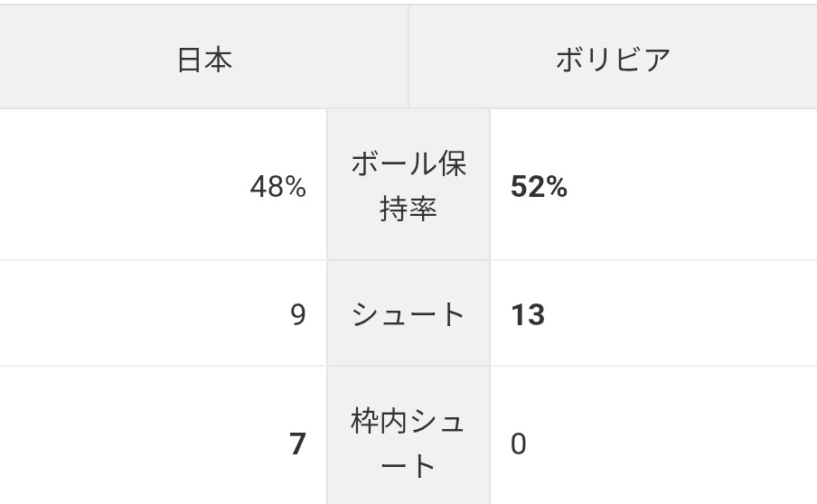This screenshot has width=817, height=504.
Task: Pick the number 7 in the 枠内シュート row
Action: (x=297, y=444)
